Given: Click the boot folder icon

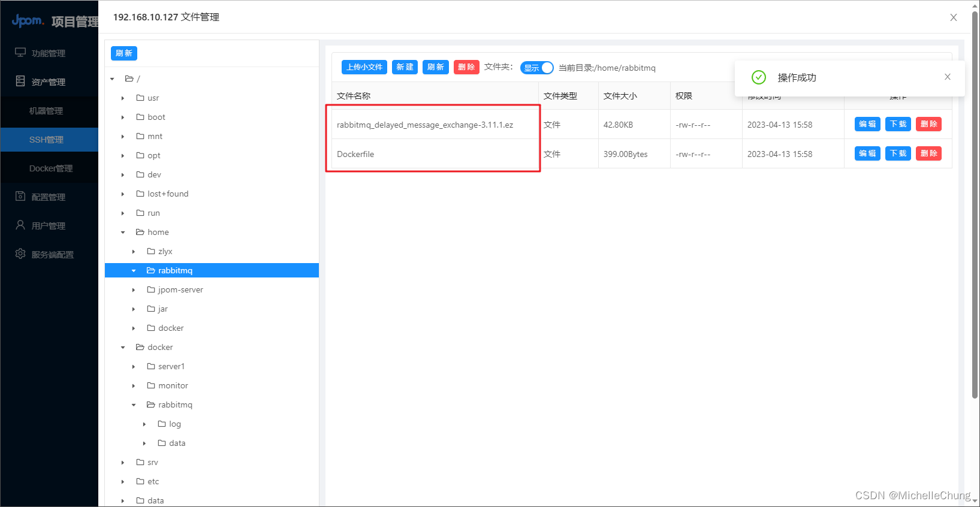Looking at the screenshot, I should pos(140,117).
